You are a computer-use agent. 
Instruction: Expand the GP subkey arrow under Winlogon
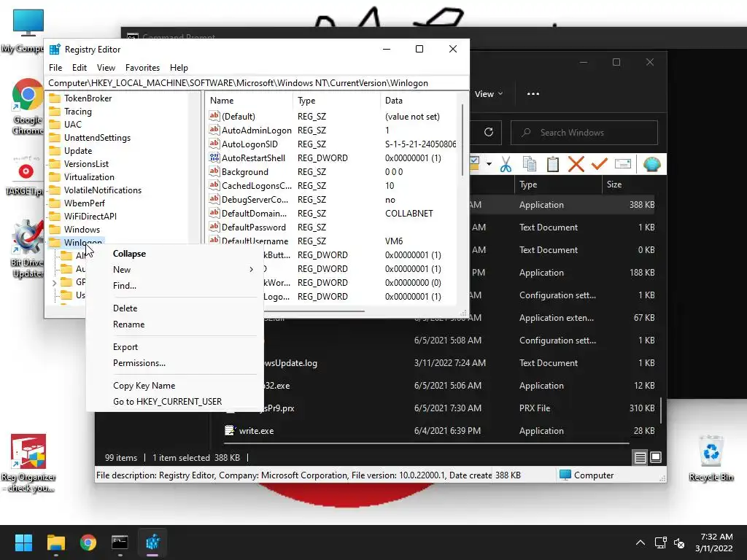pyautogui.click(x=54, y=282)
